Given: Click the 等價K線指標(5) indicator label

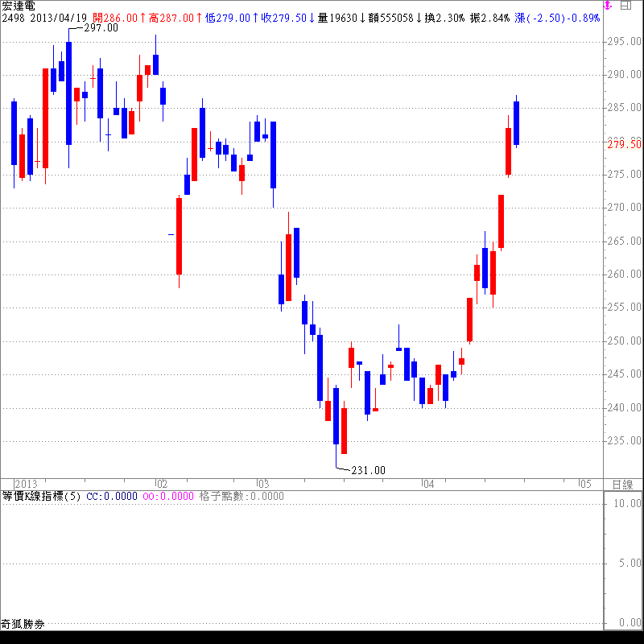Looking at the screenshot, I should point(41,496).
